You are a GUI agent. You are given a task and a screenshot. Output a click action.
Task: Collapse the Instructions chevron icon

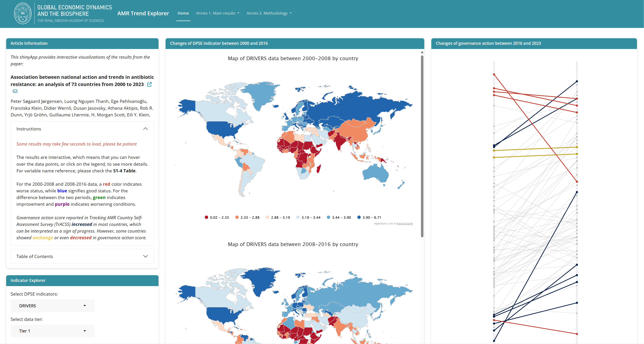click(x=145, y=129)
